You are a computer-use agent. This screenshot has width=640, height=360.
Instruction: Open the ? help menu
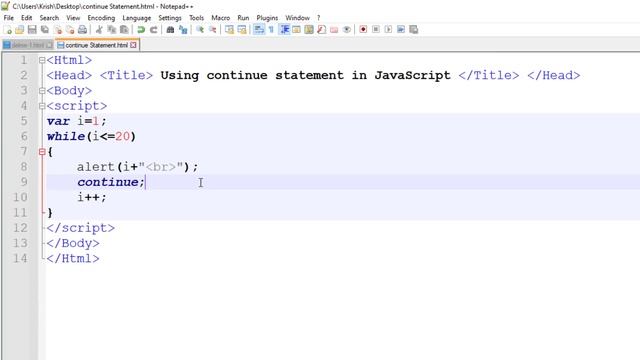click(x=318, y=18)
